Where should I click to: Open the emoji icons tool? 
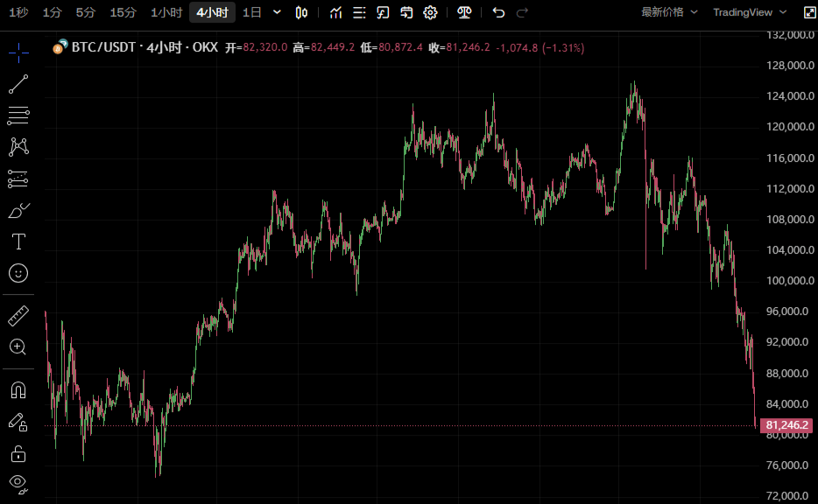(x=18, y=273)
